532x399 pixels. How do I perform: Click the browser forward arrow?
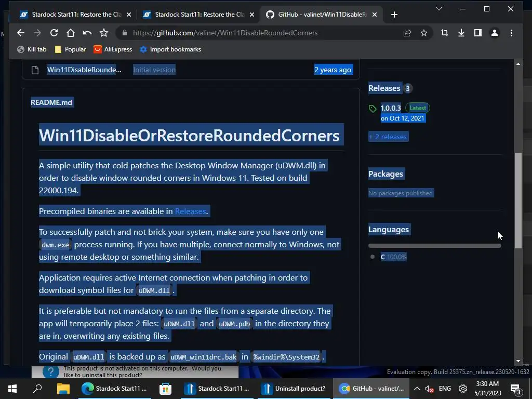pos(37,33)
